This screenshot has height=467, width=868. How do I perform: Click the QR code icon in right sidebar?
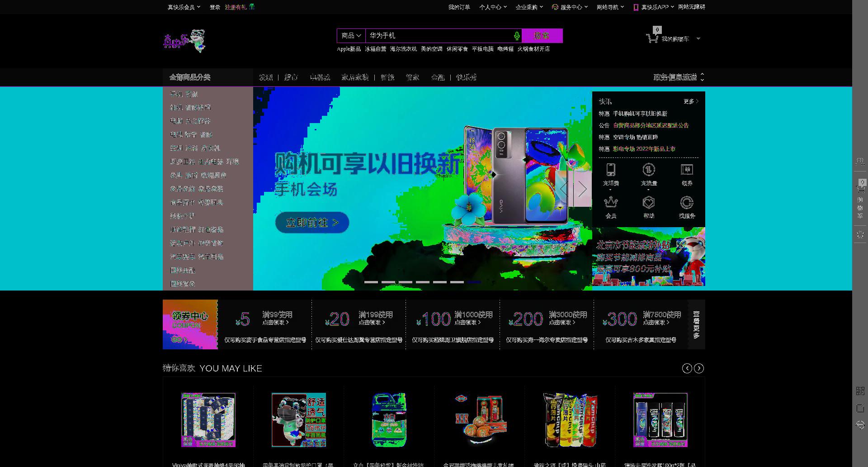[860, 391]
